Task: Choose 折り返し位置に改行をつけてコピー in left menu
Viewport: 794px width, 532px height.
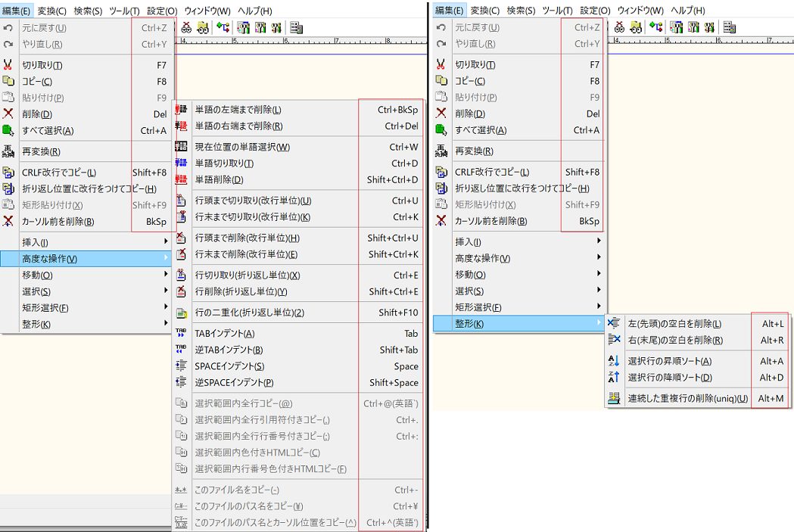Action: point(86,188)
